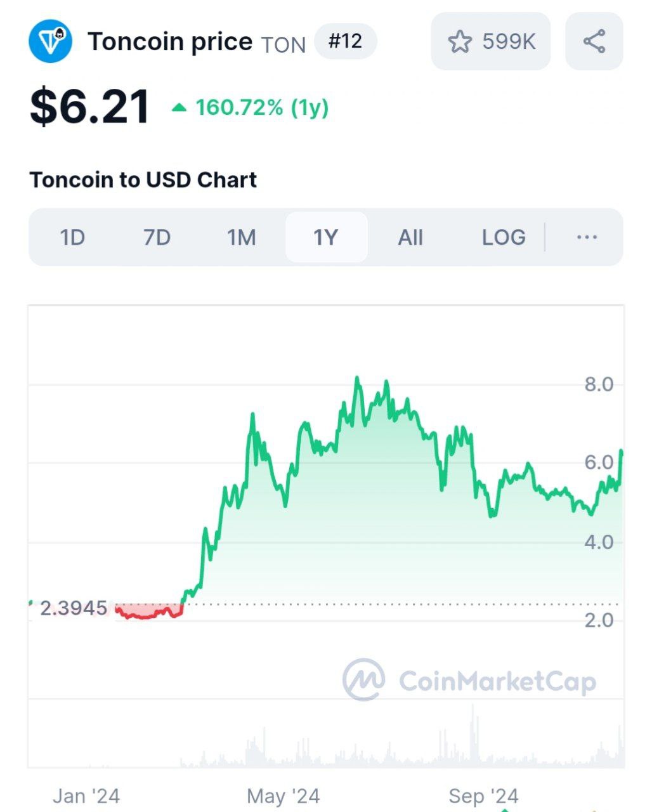Click the 2.3945 starting price label

(74, 608)
